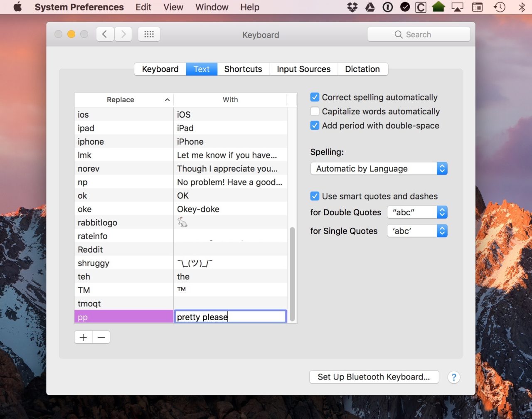
Task: Select the 'rateinfo' replace entry
Action: [x=92, y=236]
